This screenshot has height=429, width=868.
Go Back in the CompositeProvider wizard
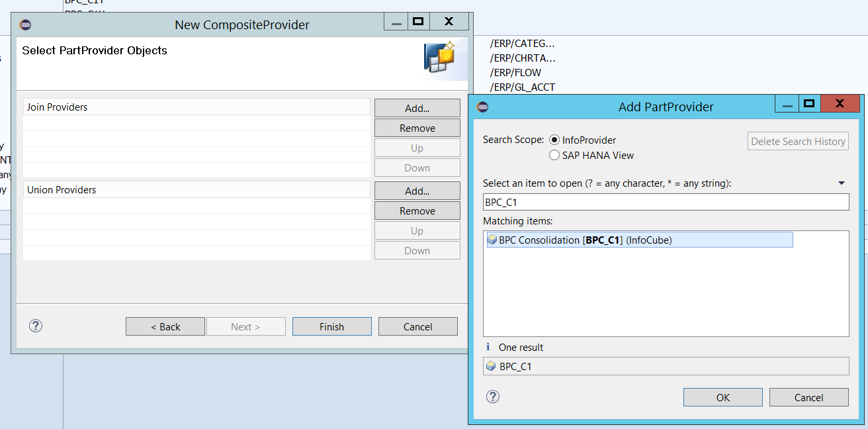coord(165,326)
